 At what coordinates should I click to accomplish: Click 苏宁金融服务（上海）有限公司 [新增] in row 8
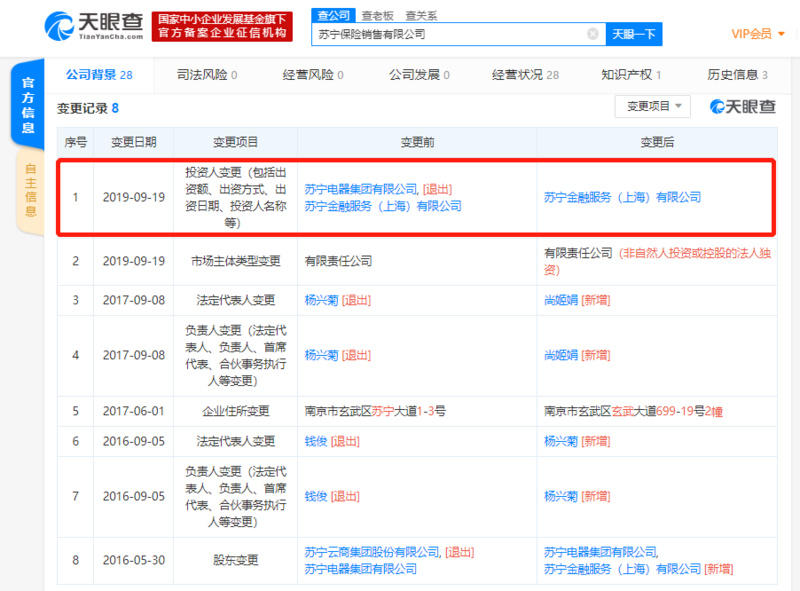(x=638, y=569)
